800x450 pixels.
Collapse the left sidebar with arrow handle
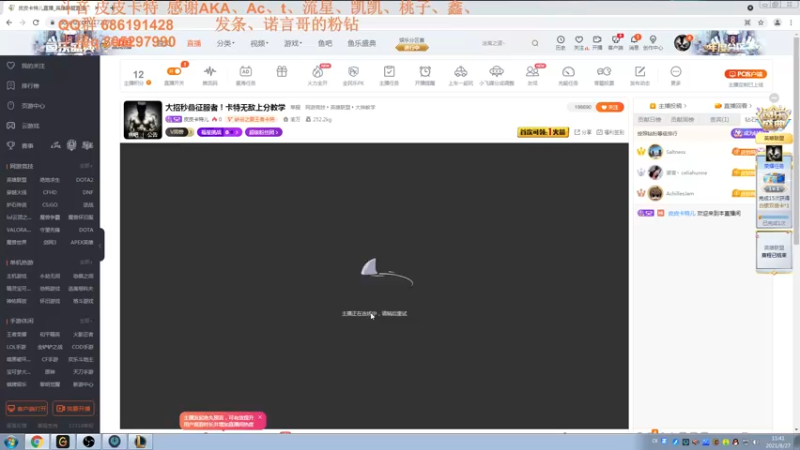click(x=101, y=245)
